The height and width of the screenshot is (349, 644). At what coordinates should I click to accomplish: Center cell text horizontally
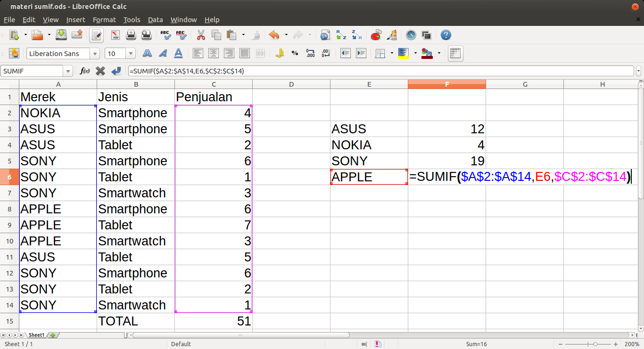[214, 53]
